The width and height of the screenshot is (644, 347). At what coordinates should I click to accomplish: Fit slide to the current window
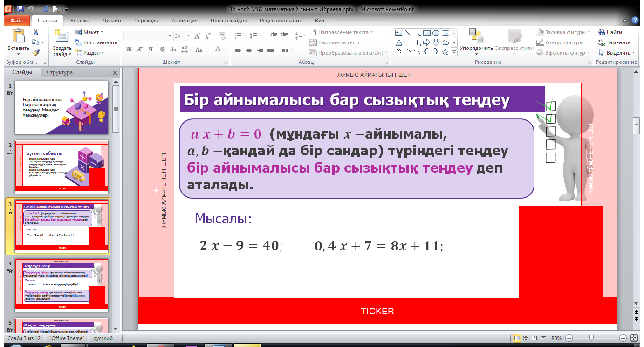pos(634,338)
